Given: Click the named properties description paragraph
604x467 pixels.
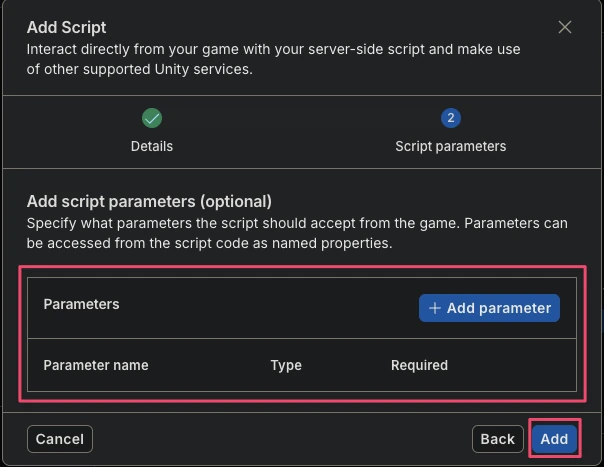Looking at the screenshot, I should pyautogui.click(x=297, y=233).
